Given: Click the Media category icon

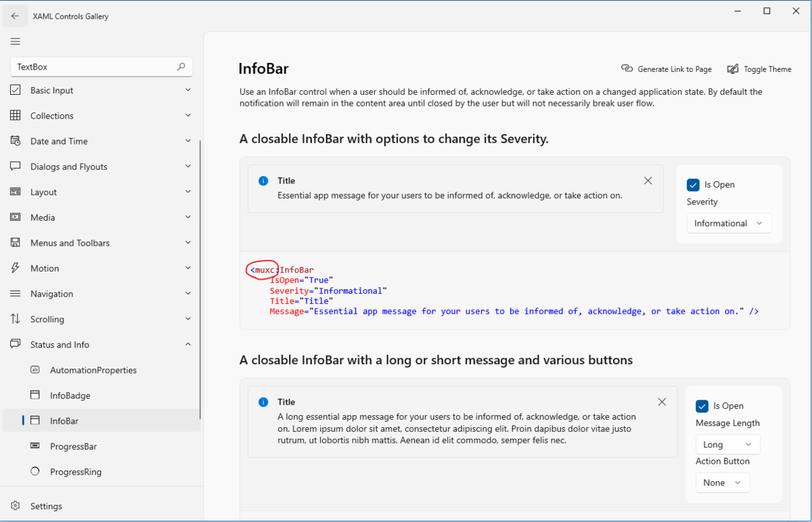Looking at the screenshot, I should coord(16,217).
